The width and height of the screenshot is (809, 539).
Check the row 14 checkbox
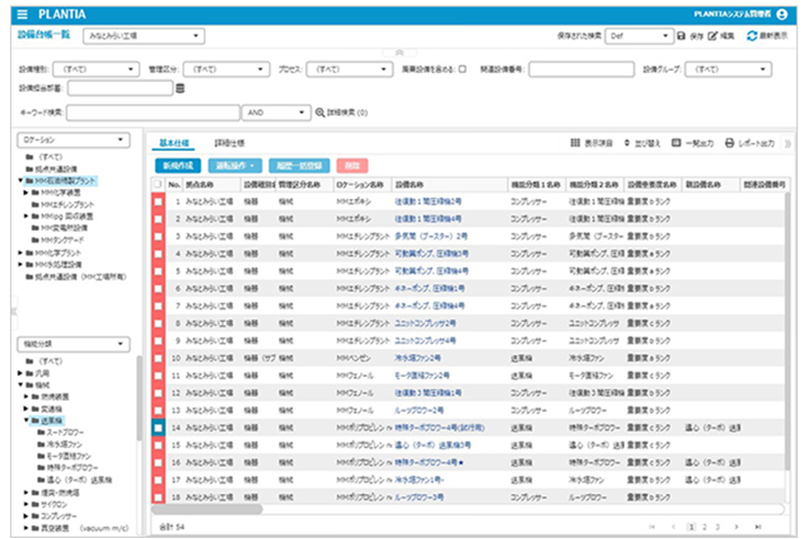tap(158, 428)
